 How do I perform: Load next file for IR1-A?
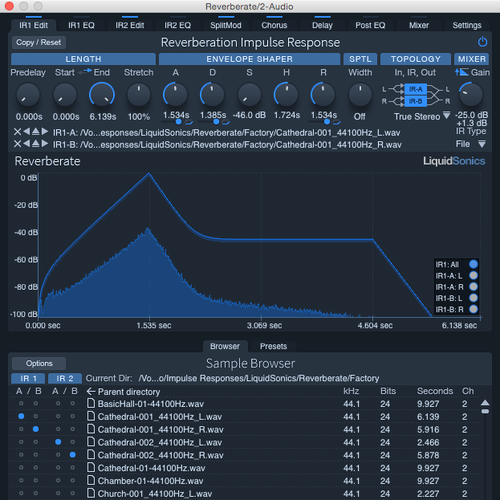pos(45,132)
